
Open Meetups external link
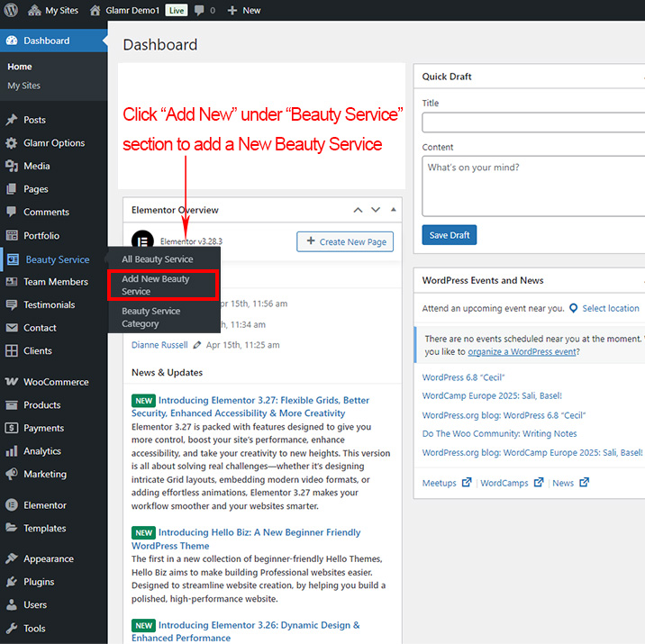pyautogui.click(x=446, y=483)
